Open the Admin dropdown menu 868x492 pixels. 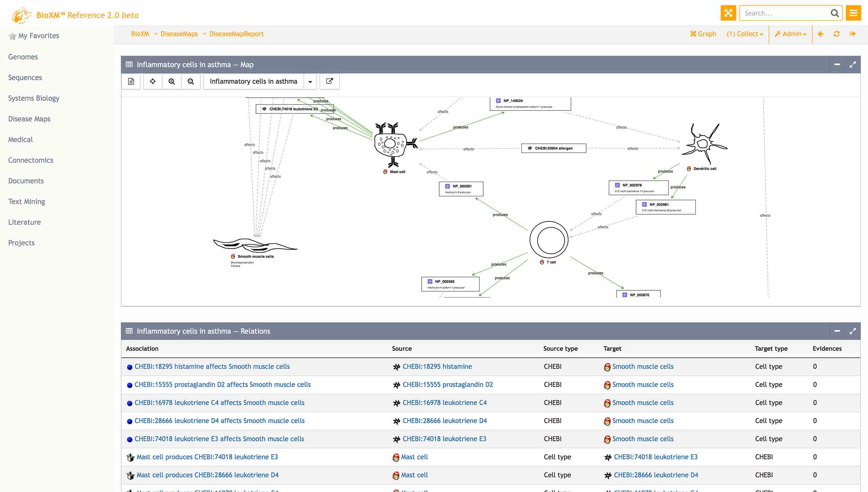pos(790,34)
